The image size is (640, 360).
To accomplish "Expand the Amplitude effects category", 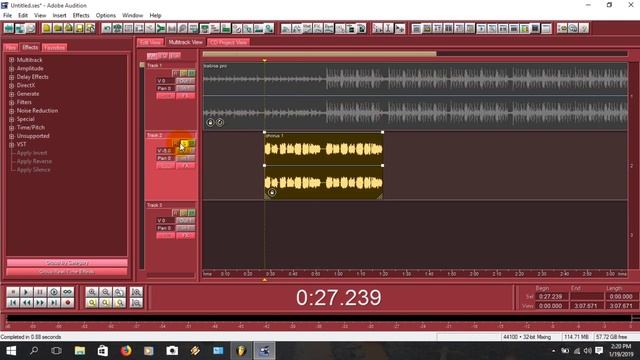I will [11, 69].
